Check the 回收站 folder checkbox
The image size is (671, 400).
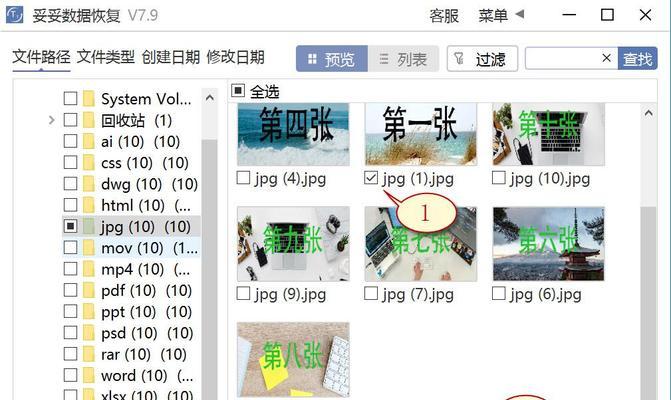pyautogui.click(x=70, y=120)
